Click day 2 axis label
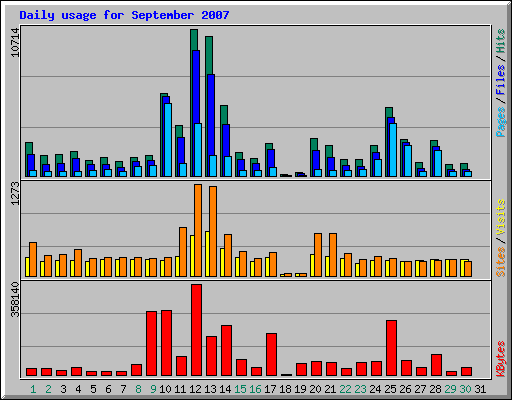The width and height of the screenshot is (512, 400). [48, 389]
